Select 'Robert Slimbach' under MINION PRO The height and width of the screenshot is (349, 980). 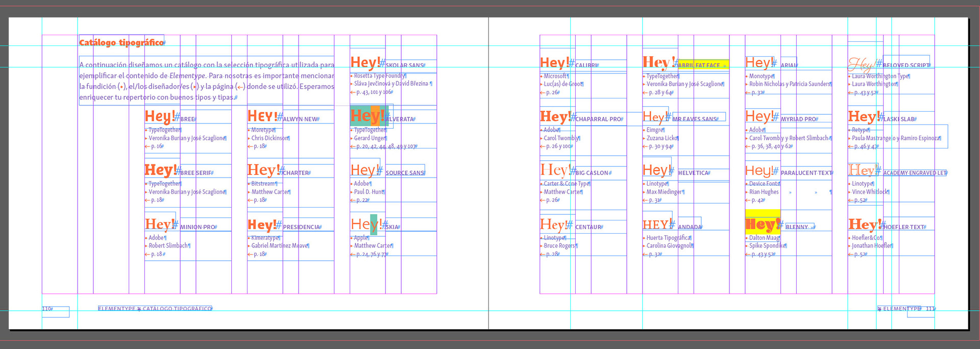[x=168, y=246]
